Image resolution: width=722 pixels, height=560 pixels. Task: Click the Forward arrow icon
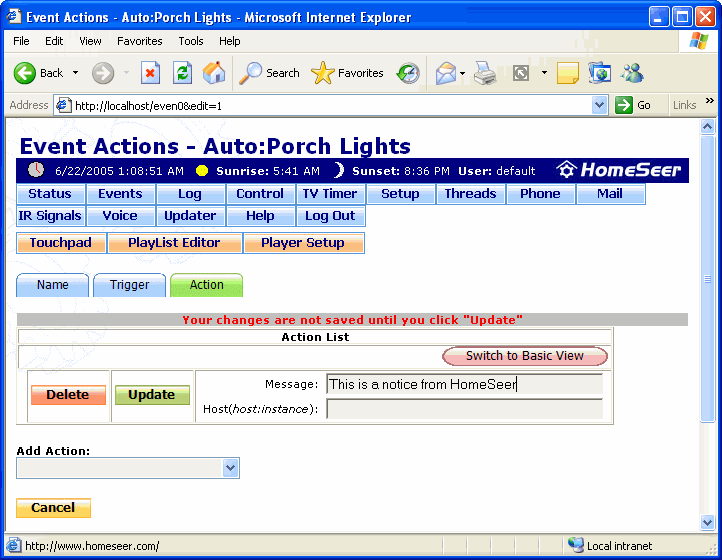[x=103, y=73]
